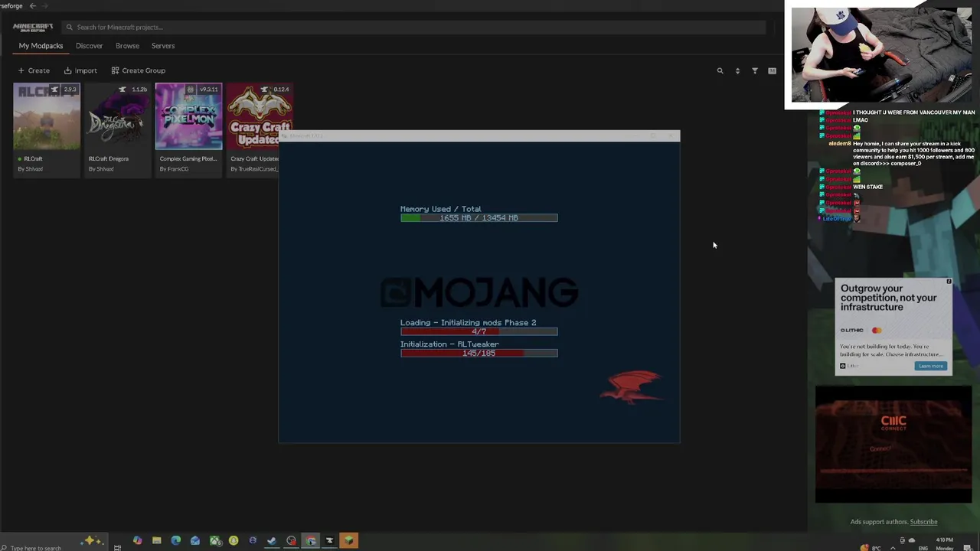Create a new modpack profile
Viewport: 980px width, 551px height.
click(34, 70)
